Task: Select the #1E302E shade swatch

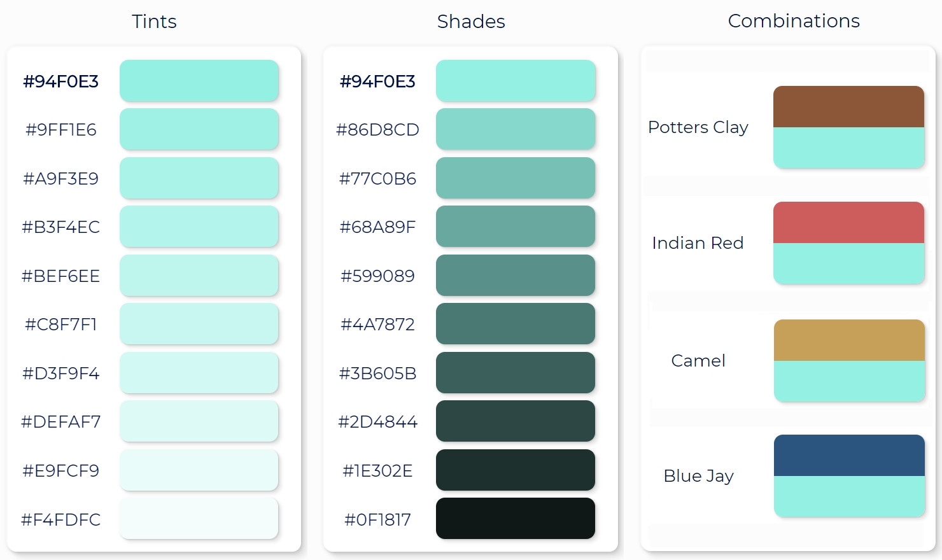Action: pyautogui.click(x=515, y=470)
